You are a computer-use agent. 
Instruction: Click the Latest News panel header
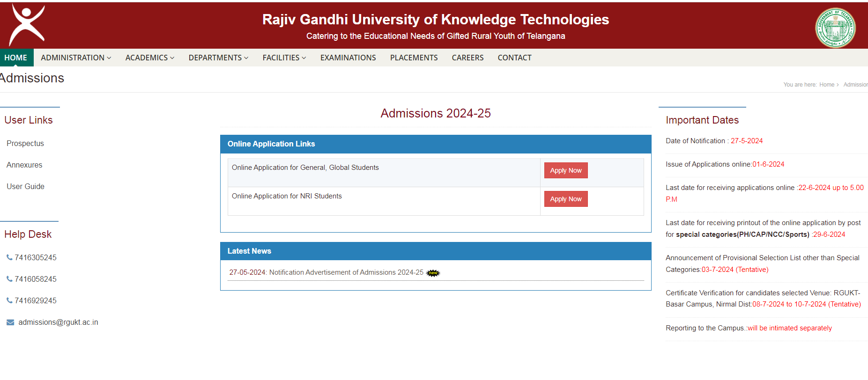[436, 251]
